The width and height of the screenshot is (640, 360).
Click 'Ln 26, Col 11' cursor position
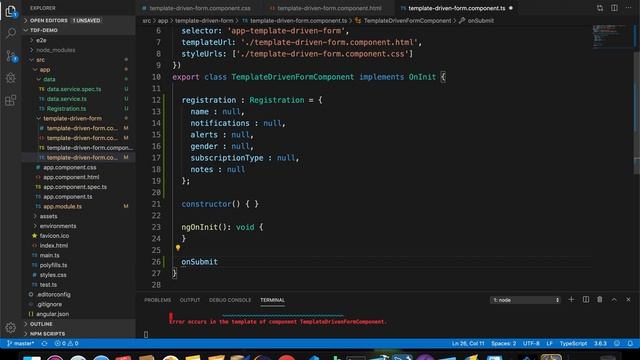[x=468, y=344]
